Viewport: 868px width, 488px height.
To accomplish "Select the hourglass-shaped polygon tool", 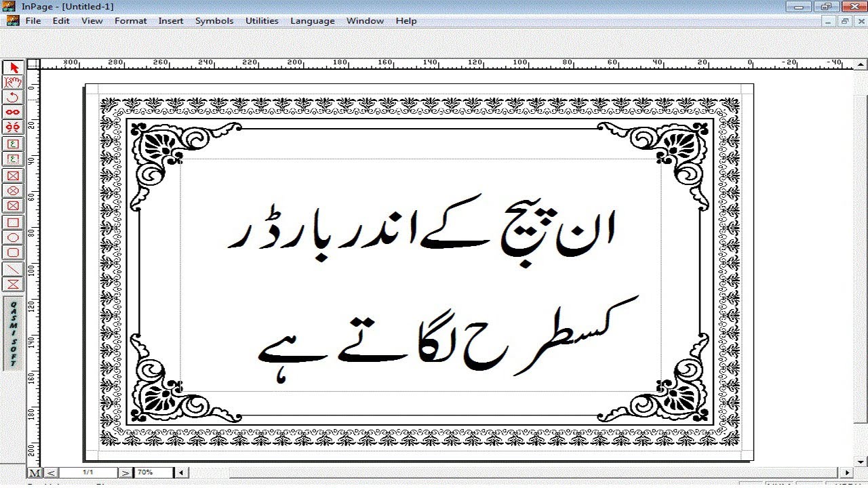I will click(x=13, y=284).
